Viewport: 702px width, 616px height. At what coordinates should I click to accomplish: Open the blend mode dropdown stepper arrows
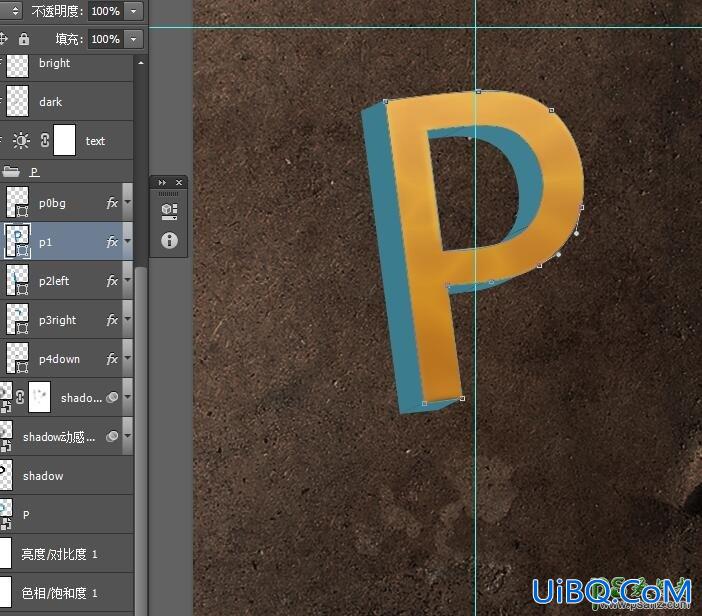coord(15,11)
